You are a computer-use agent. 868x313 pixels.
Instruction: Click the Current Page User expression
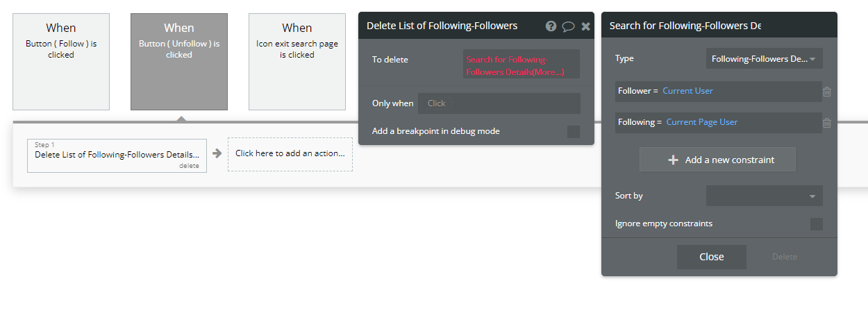click(x=701, y=122)
